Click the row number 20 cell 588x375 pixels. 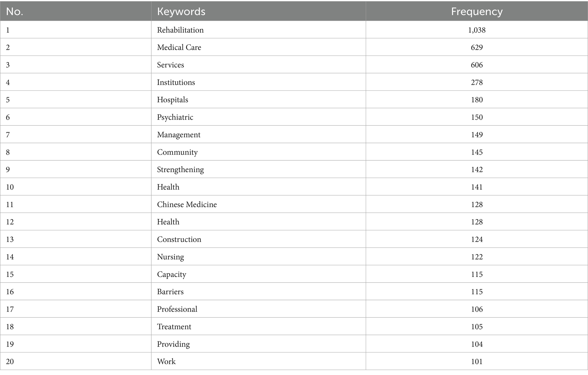point(10,361)
